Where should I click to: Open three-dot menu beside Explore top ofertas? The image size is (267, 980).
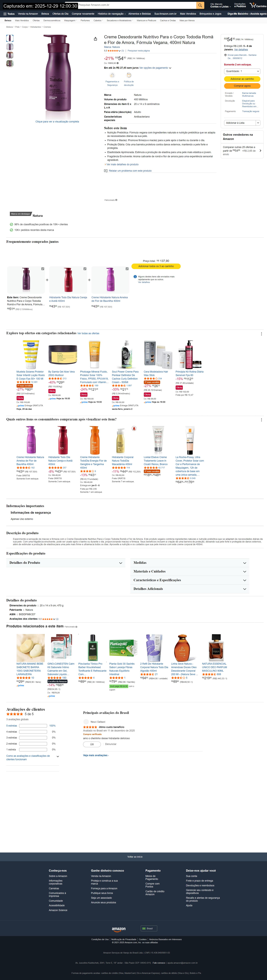point(261,334)
